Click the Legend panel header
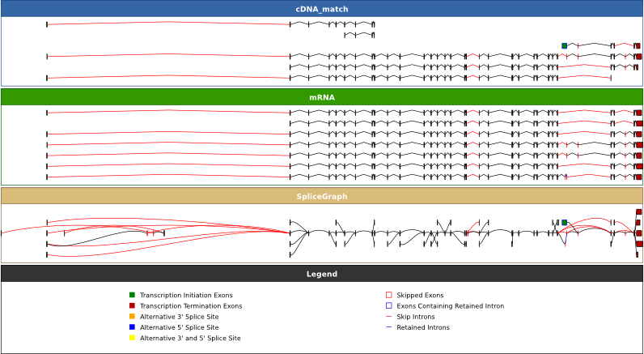644x354 pixels. tap(322, 274)
